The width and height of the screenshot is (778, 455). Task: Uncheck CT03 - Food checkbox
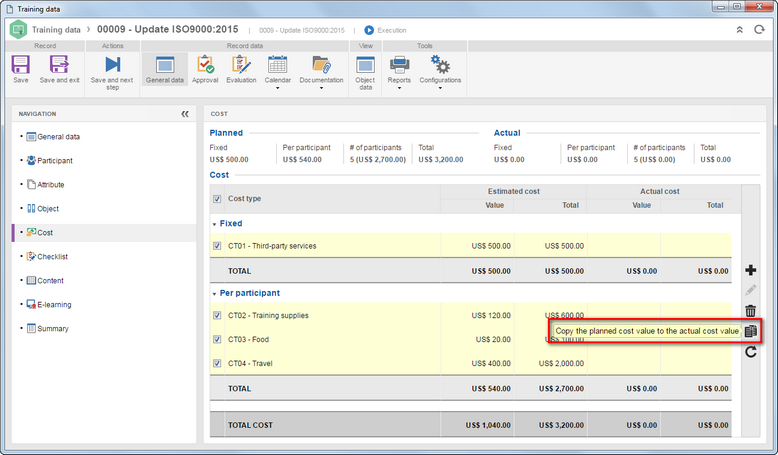click(217, 339)
